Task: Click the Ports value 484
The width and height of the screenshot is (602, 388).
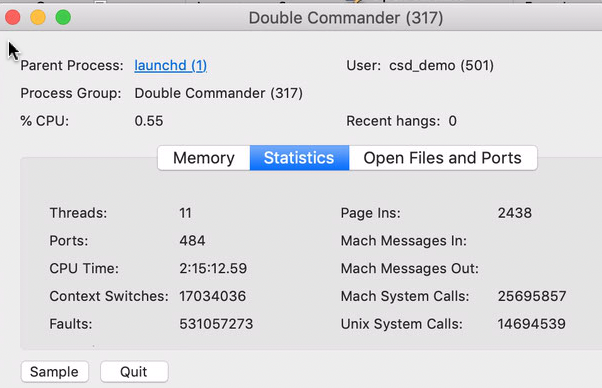Action: 192,241
